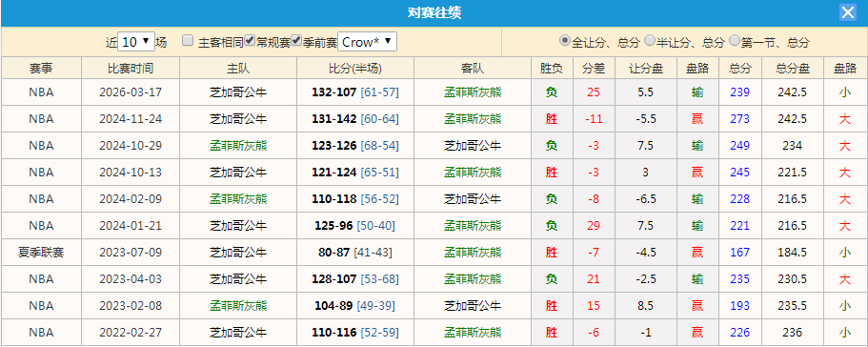The height and width of the screenshot is (347, 868).
Task: Click total score 273 value
Action: [739, 119]
